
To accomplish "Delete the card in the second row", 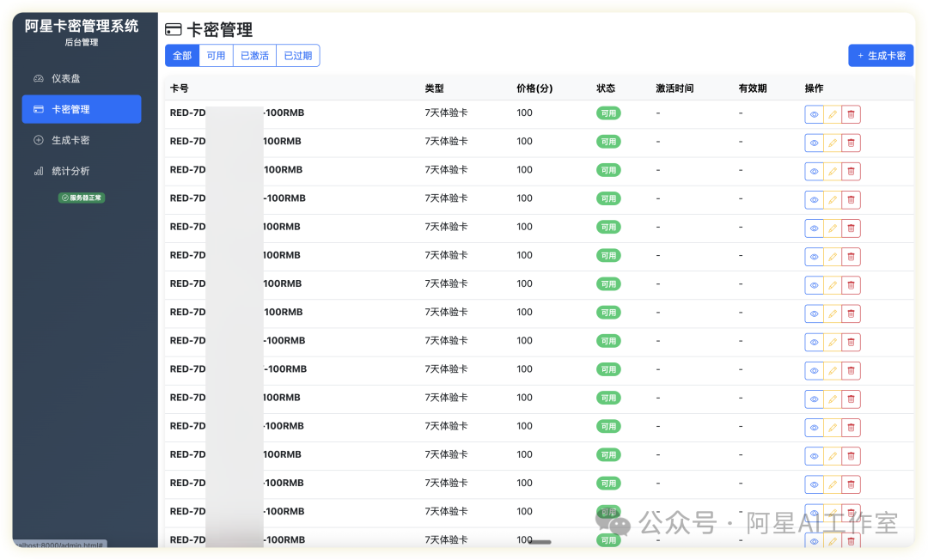I will (x=851, y=143).
